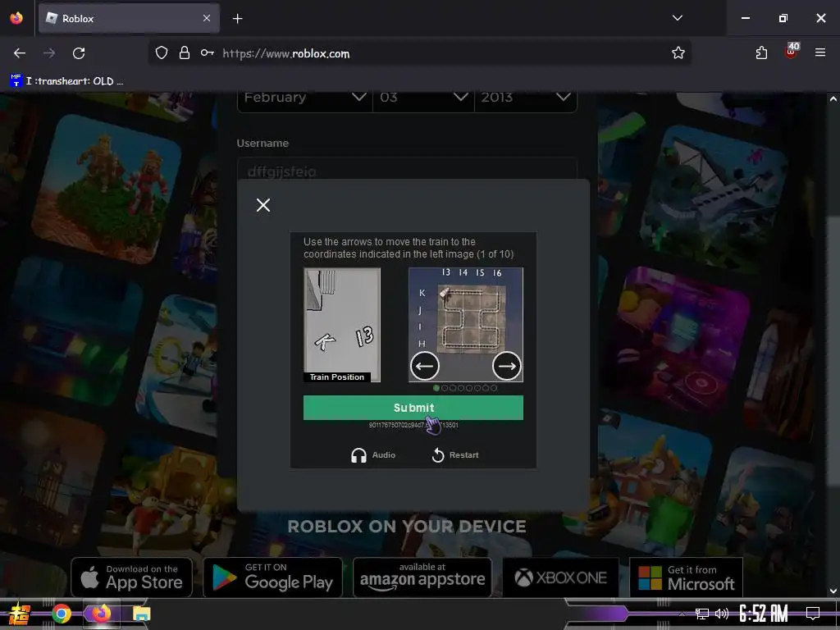Open the notification center icon
This screenshot has width=840, height=630.
(x=813, y=614)
